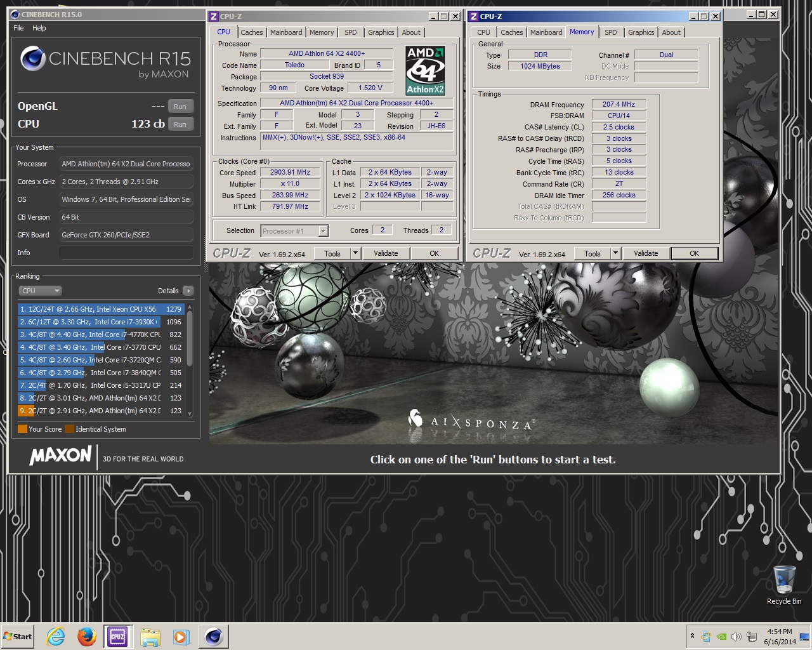
Task: Open Mainboard tab in right CPU-Z window
Action: coord(546,32)
